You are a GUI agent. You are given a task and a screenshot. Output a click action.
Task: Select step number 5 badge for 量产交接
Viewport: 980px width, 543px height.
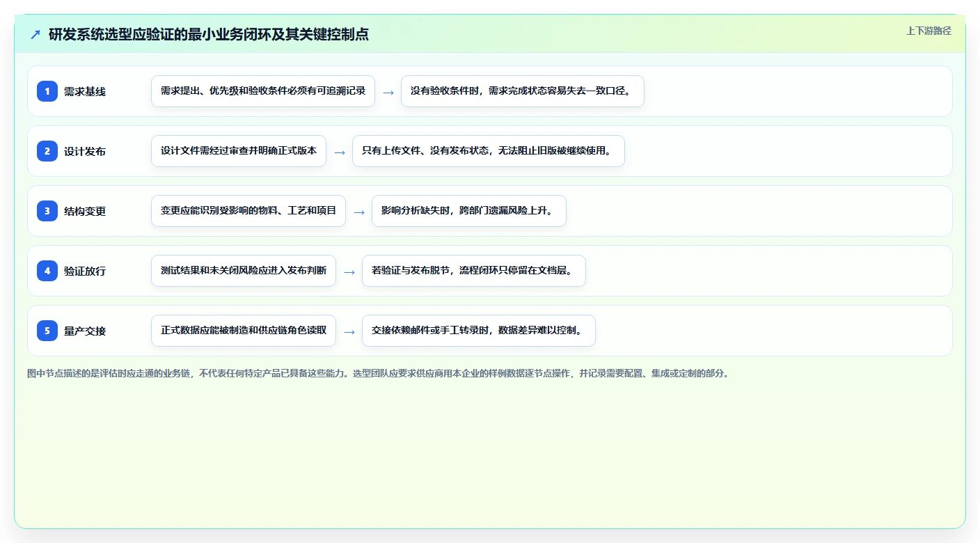coord(47,331)
